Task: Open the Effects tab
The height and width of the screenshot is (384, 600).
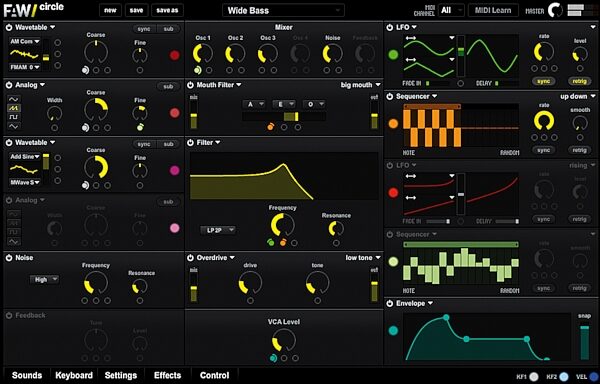Action: point(167,375)
